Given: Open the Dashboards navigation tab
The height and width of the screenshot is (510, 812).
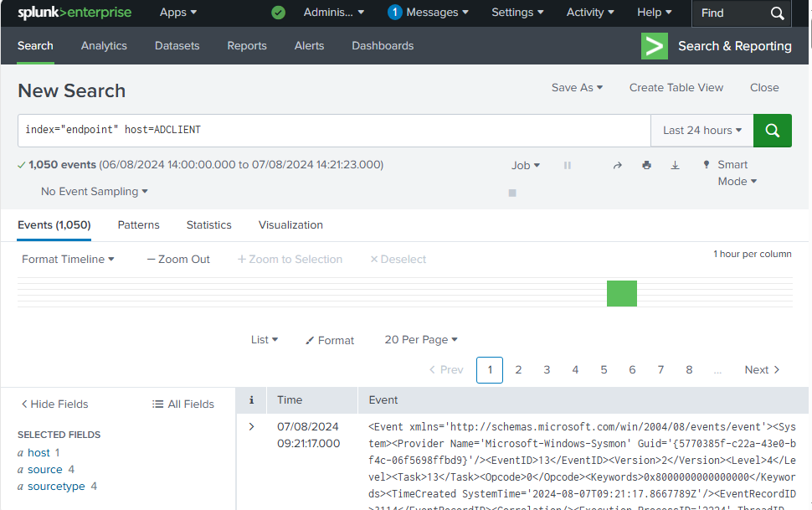Looking at the screenshot, I should click(x=382, y=46).
